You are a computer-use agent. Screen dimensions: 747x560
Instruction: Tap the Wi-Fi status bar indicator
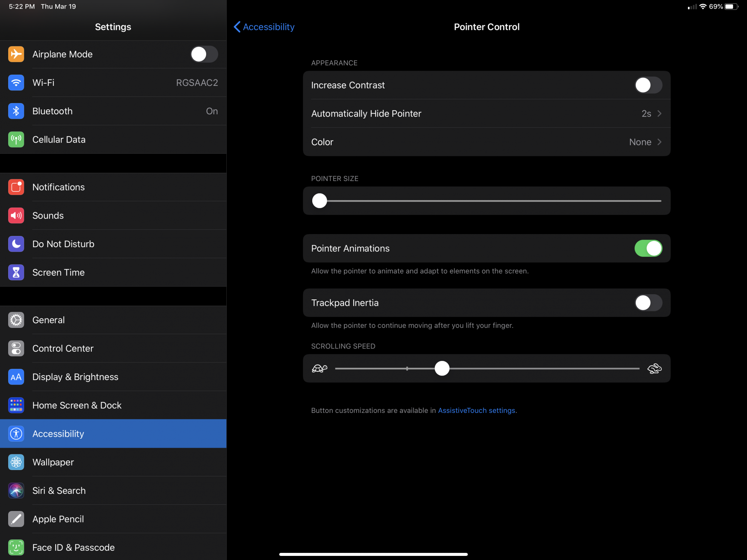(x=703, y=6)
